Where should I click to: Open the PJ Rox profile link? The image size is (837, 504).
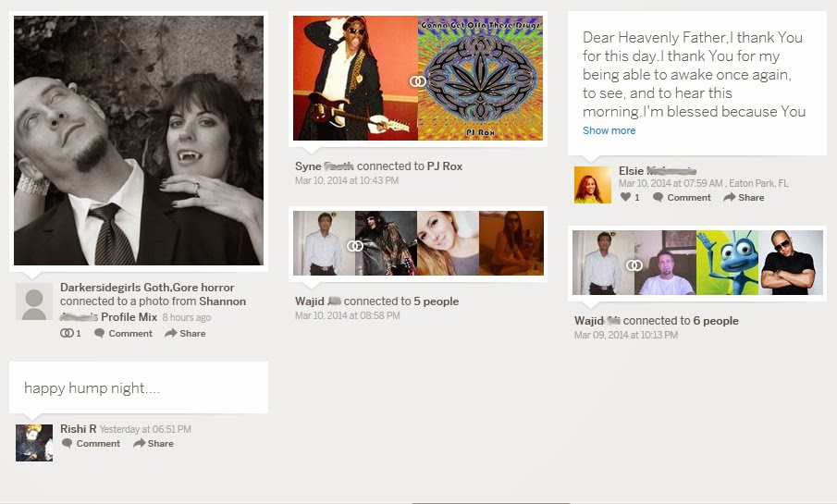(445, 166)
